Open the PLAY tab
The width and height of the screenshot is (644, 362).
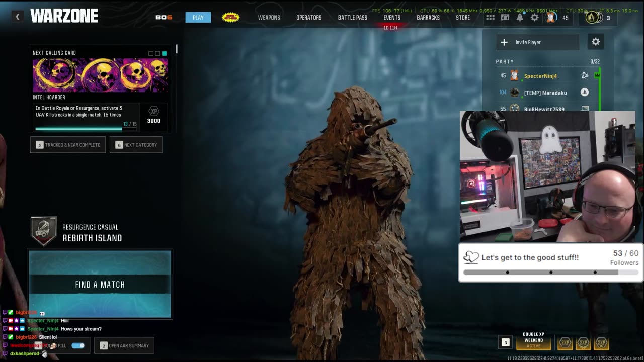pos(198,17)
